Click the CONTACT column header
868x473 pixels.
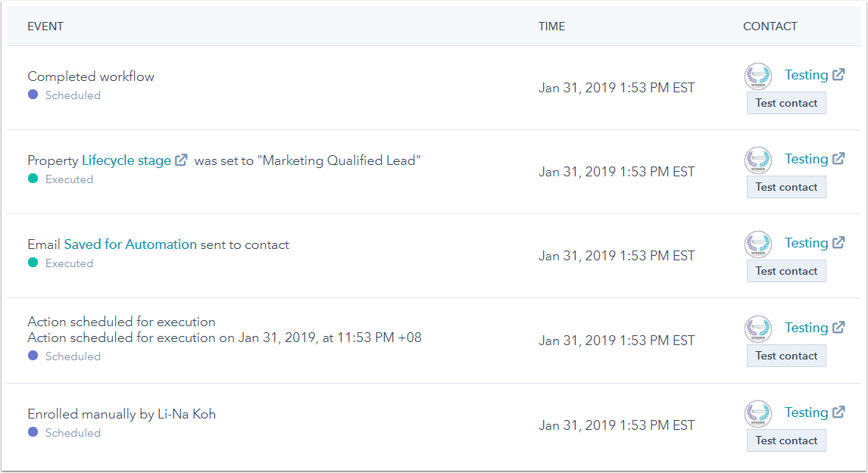(770, 26)
